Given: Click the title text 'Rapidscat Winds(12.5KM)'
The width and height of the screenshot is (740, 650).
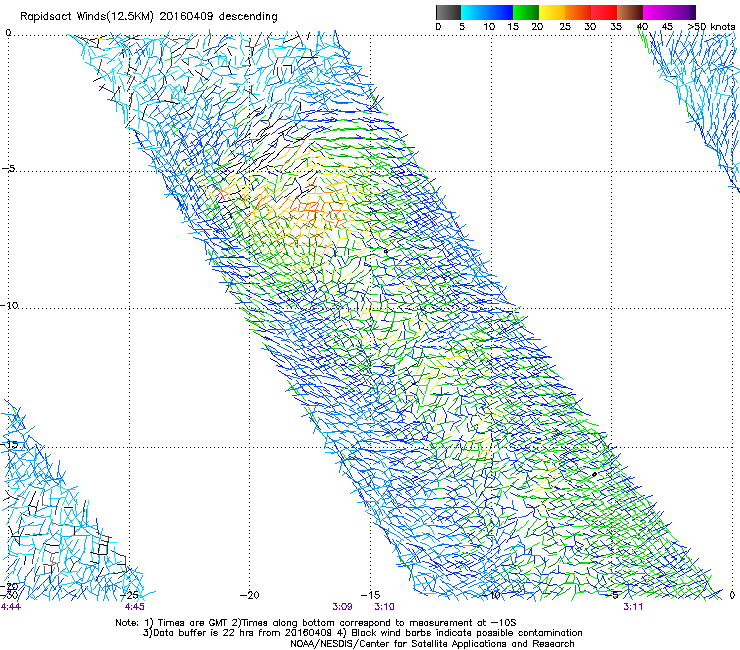Looking at the screenshot, I should click(x=87, y=17).
